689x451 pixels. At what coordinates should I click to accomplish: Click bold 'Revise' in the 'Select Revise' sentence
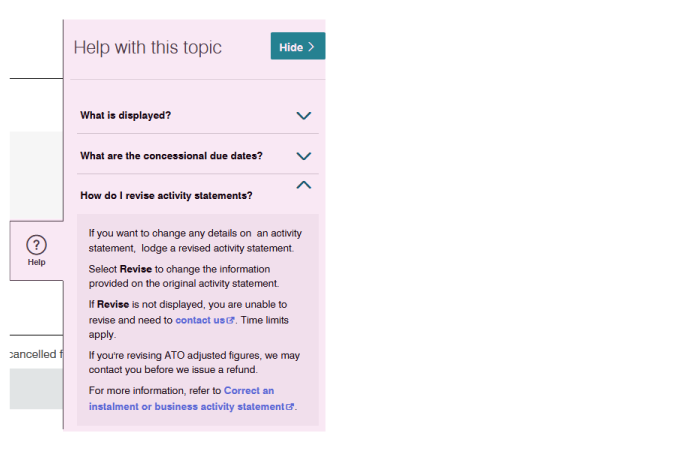135,269
